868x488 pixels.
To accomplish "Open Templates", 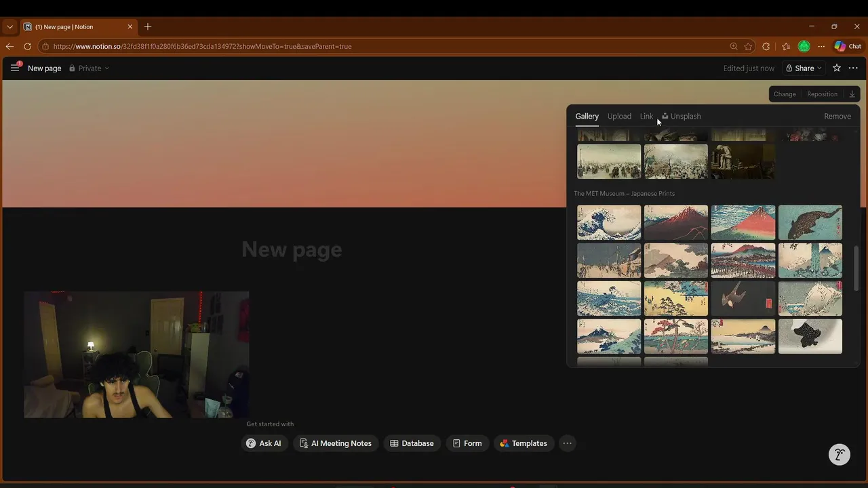I will 524,443.
